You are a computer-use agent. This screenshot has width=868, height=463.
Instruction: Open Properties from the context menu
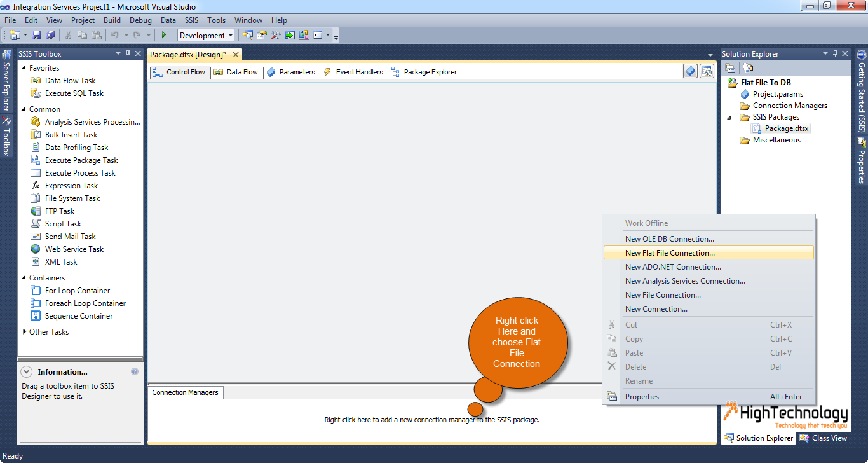709,396
